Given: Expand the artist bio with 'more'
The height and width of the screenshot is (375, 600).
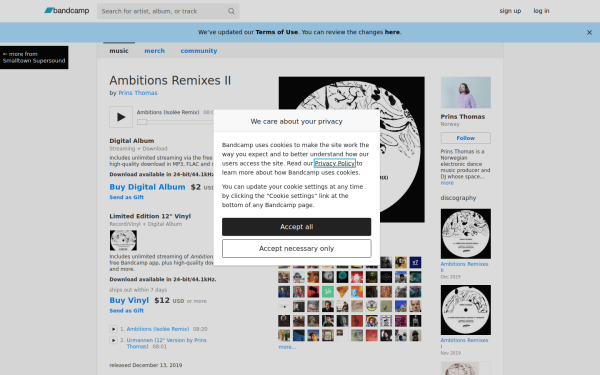Looking at the screenshot, I should pos(447,183).
